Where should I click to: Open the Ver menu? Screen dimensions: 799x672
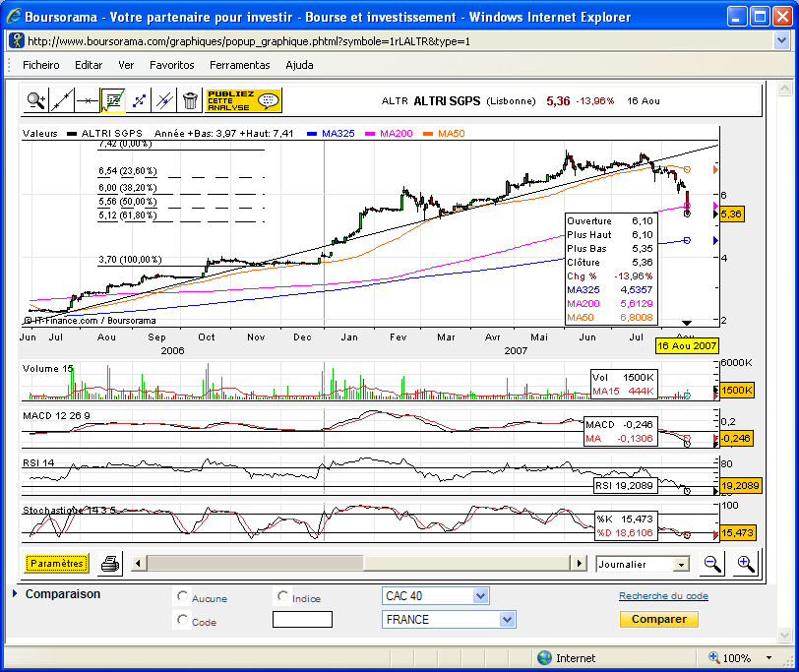click(x=126, y=65)
